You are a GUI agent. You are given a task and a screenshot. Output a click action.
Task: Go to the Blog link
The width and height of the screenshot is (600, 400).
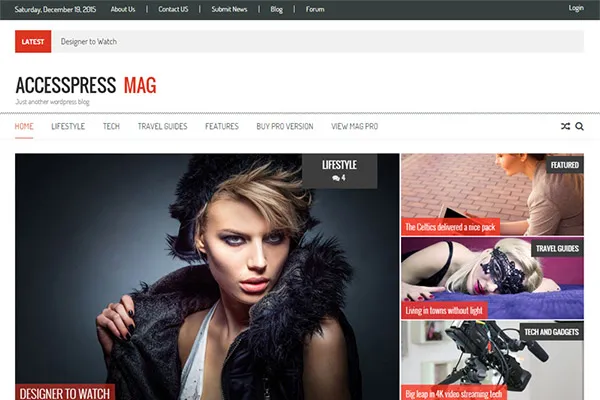click(x=276, y=9)
